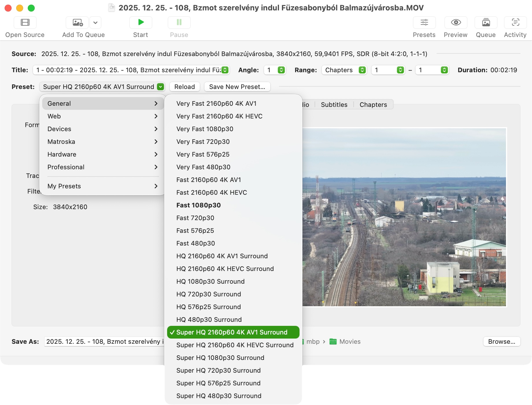Open the Preview eye icon

coord(456,23)
